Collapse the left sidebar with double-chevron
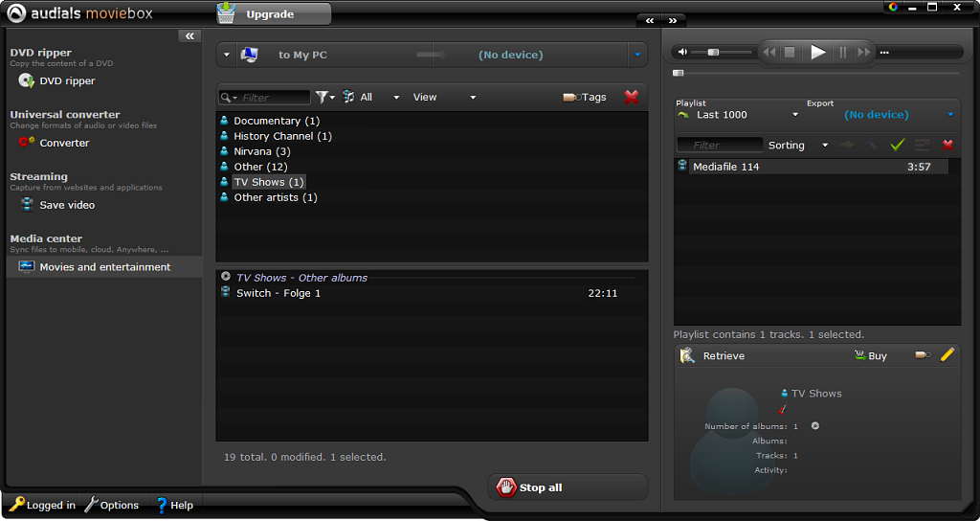Image resolution: width=980 pixels, height=521 pixels. pos(189,36)
